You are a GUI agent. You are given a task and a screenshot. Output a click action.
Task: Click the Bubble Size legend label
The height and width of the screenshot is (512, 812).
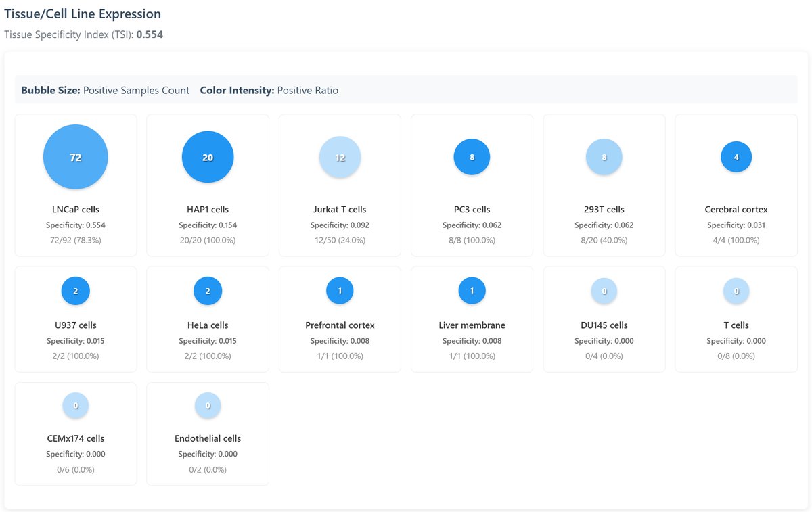[51, 90]
